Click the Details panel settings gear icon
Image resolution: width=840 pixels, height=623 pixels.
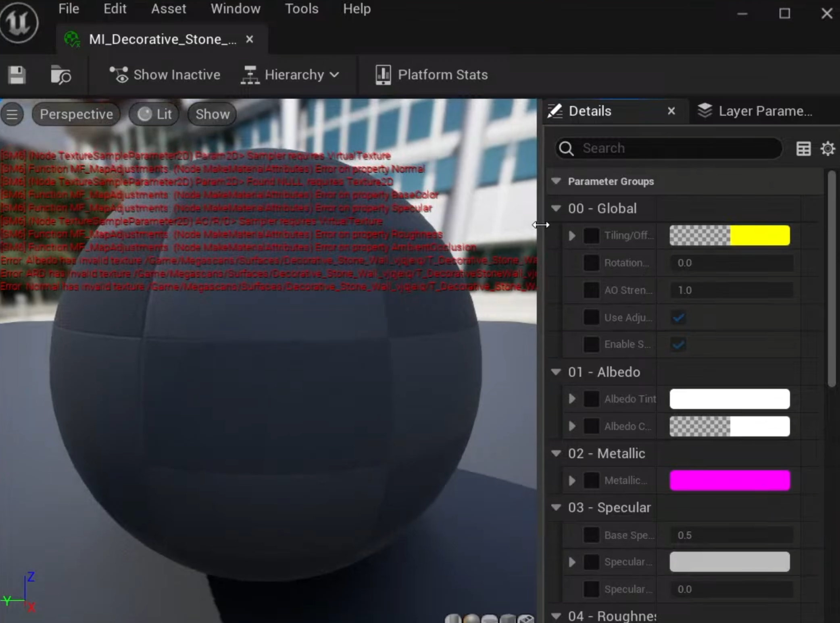tap(827, 149)
